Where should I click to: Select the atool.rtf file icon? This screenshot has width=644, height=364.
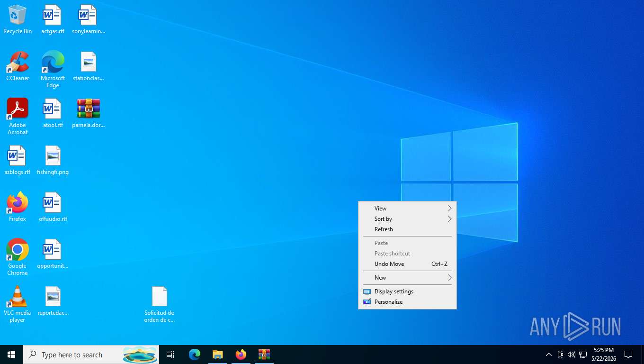(x=53, y=113)
